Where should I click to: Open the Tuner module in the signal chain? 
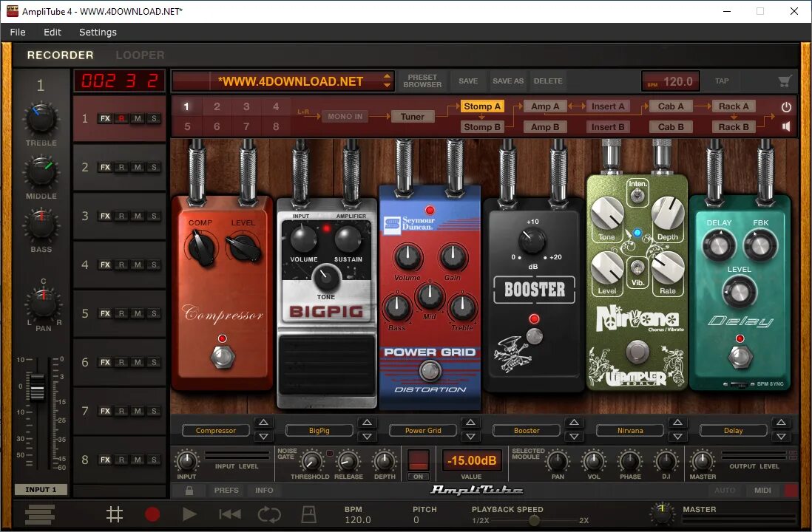click(413, 116)
